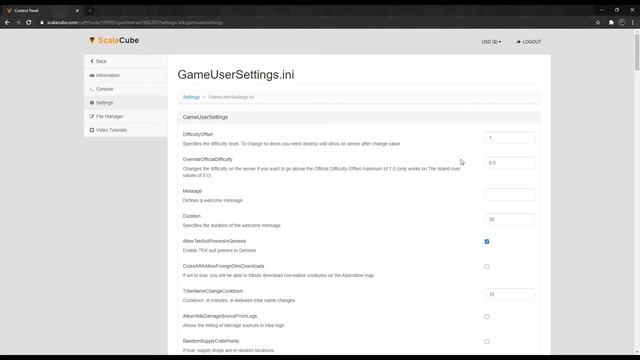
Task: Click the TribeNameChangeCooldown value field
Action: point(509,294)
